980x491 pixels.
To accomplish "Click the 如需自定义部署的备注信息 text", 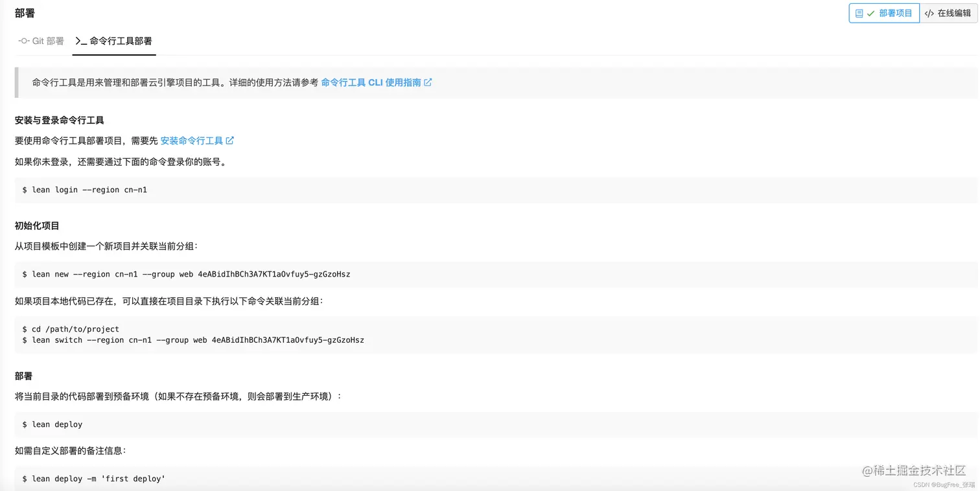I will (71, 450).
